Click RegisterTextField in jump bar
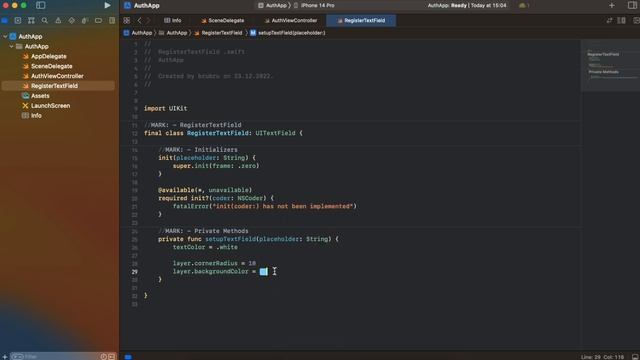Screen dimensions: 640x360 218,33
